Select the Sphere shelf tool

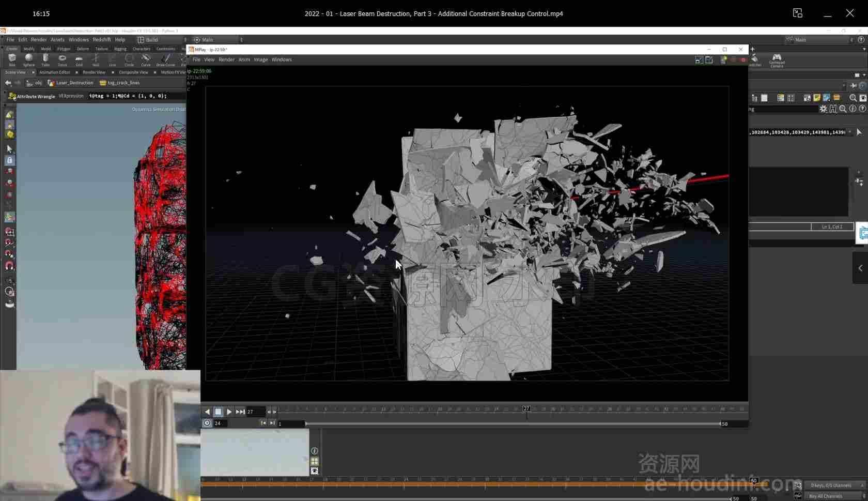click(x=29, y=59)
